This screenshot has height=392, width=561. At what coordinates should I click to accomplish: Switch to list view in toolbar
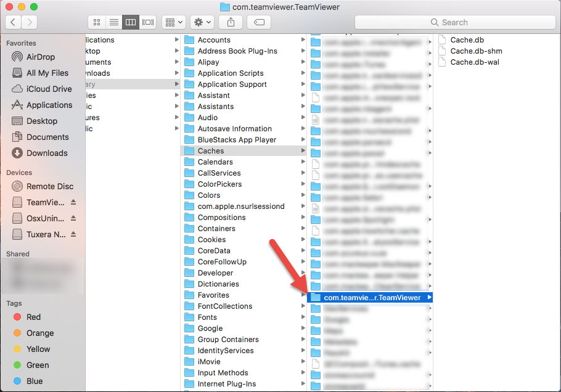113,22
